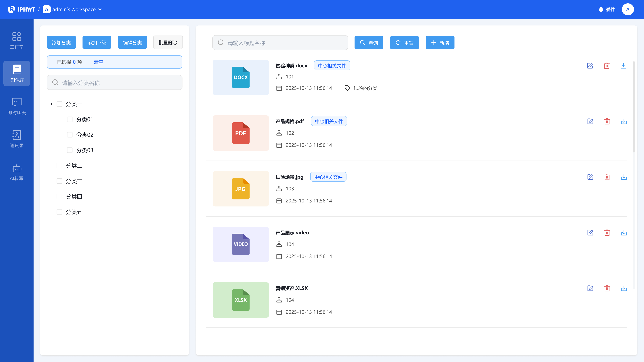Click the 批量删除 button
The width and height of the screenshot is (644, 362).
(168, 42)
